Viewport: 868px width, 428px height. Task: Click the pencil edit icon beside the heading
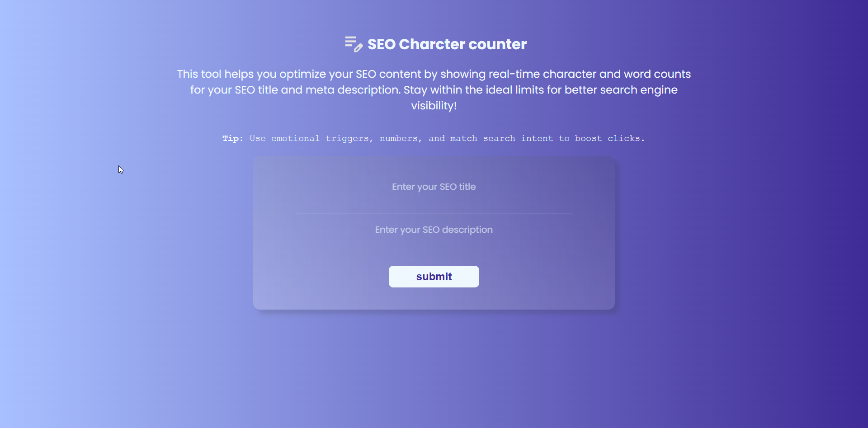pos(358,47)
